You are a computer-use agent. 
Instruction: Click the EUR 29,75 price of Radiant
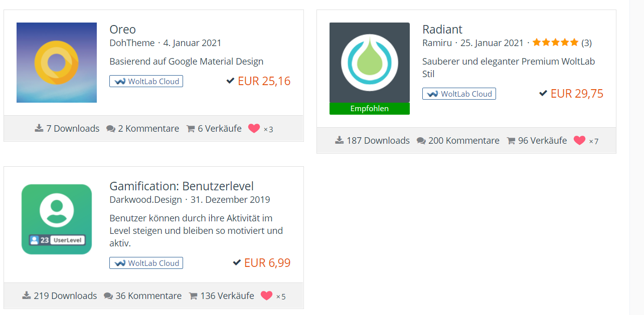click(577, 94)
